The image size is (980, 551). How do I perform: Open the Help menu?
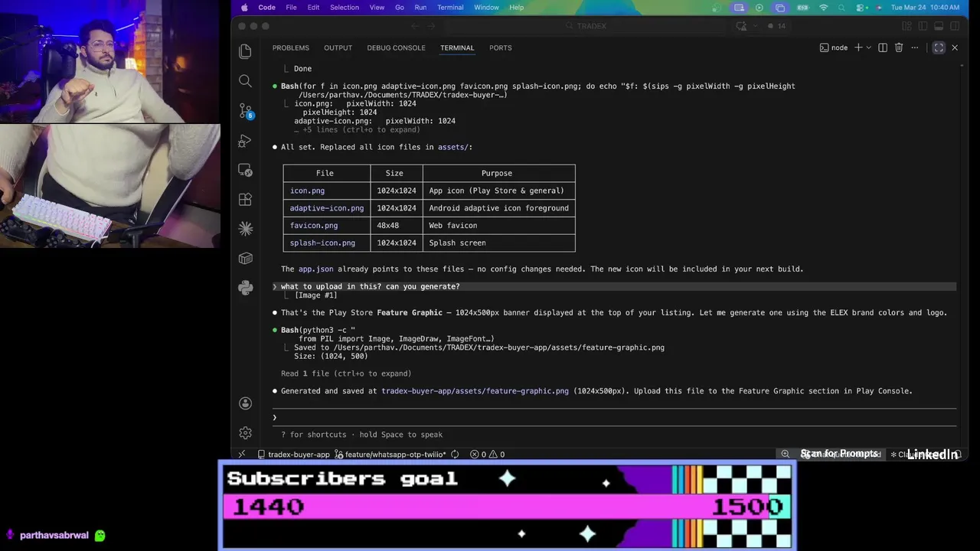coord(517,7)
